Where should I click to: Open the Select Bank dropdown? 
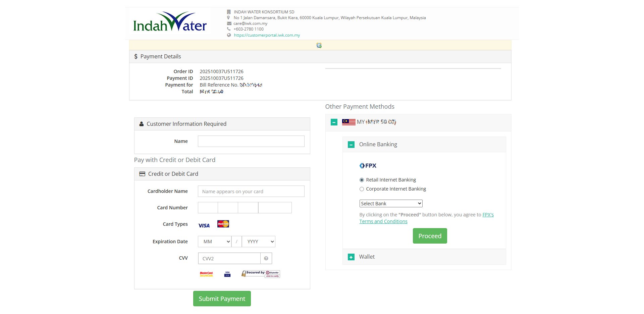391,204
